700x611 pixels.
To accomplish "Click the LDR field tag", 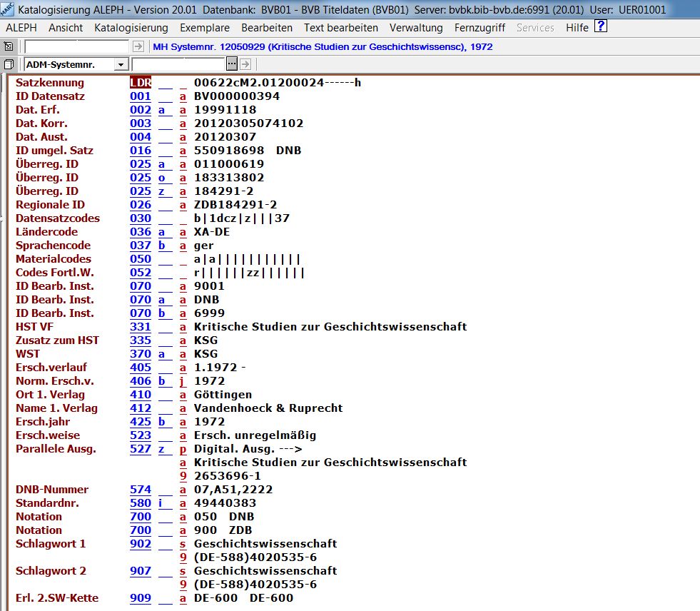I will click(141, 83).
